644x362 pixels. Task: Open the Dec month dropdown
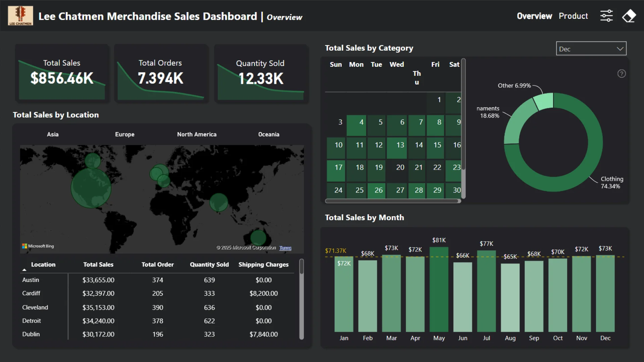pos(591,49)
